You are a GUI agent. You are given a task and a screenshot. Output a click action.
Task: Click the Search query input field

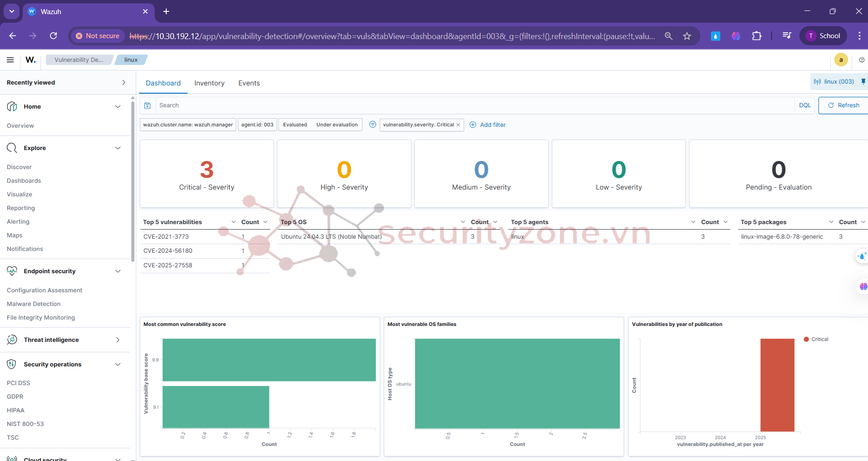tap(475, 105)
